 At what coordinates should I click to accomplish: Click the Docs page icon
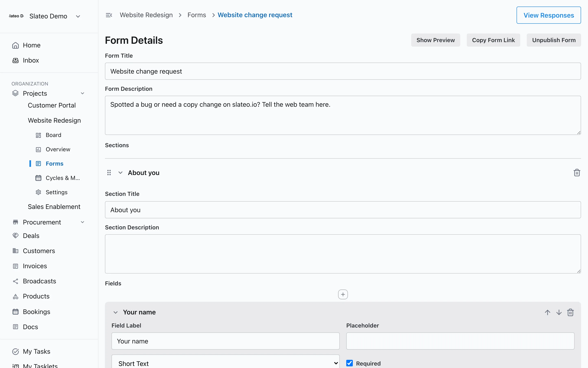[16, 327]
